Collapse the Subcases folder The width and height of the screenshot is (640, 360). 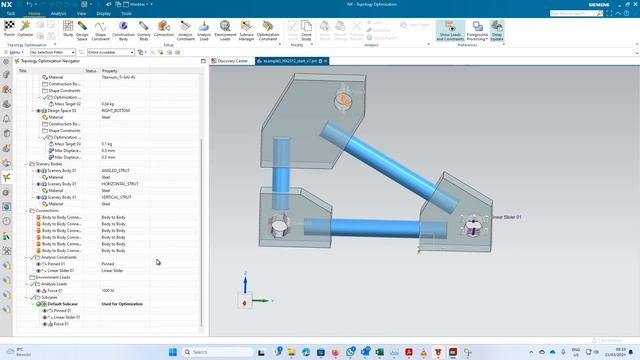click(27, 298)
